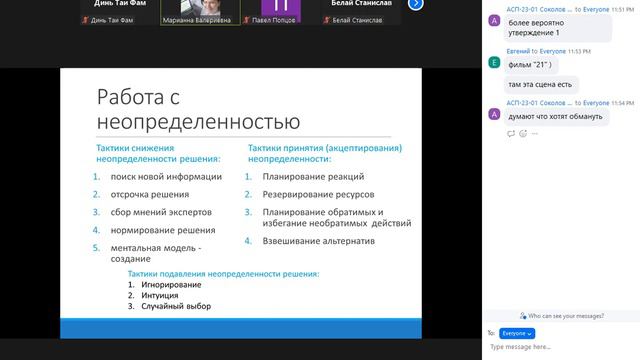Image resolution: width=640 pixels, height=360 pixels.
Task: Click slide item "Планирование реакций"
Action: click(313, 177)
